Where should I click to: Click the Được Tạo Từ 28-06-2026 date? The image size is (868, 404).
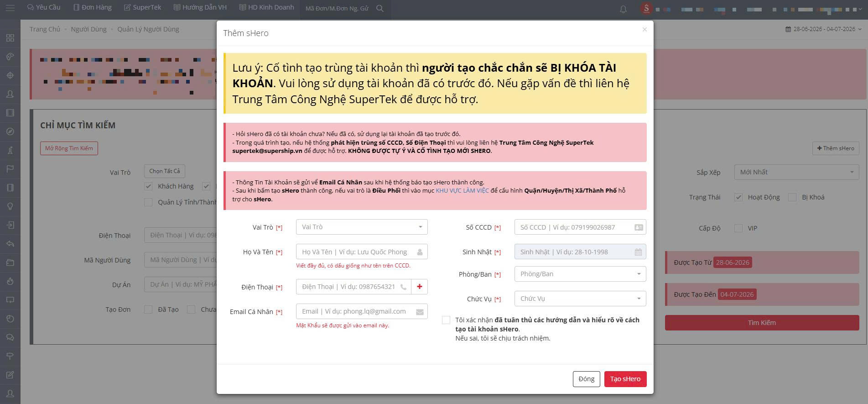[x=733, y=262]
